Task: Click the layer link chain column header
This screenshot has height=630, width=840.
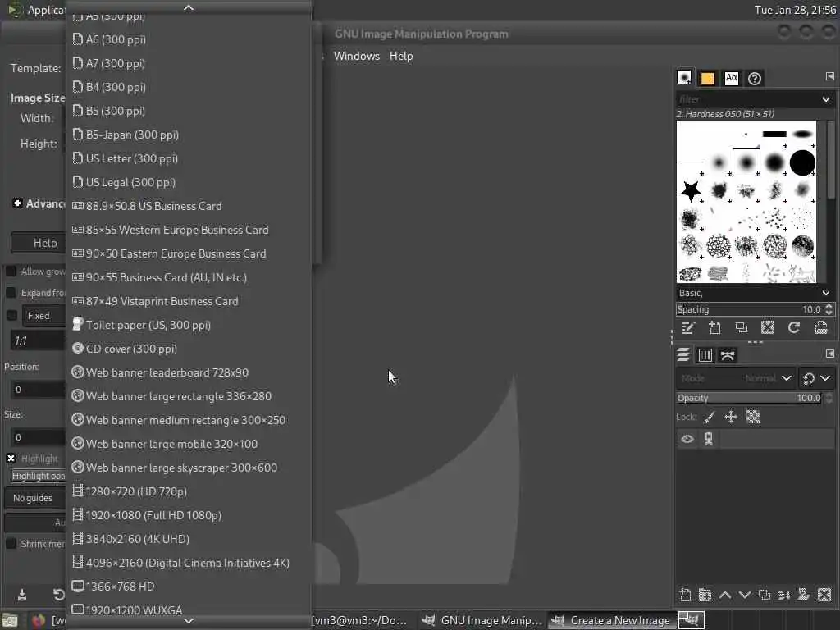Action: [709, 440]
